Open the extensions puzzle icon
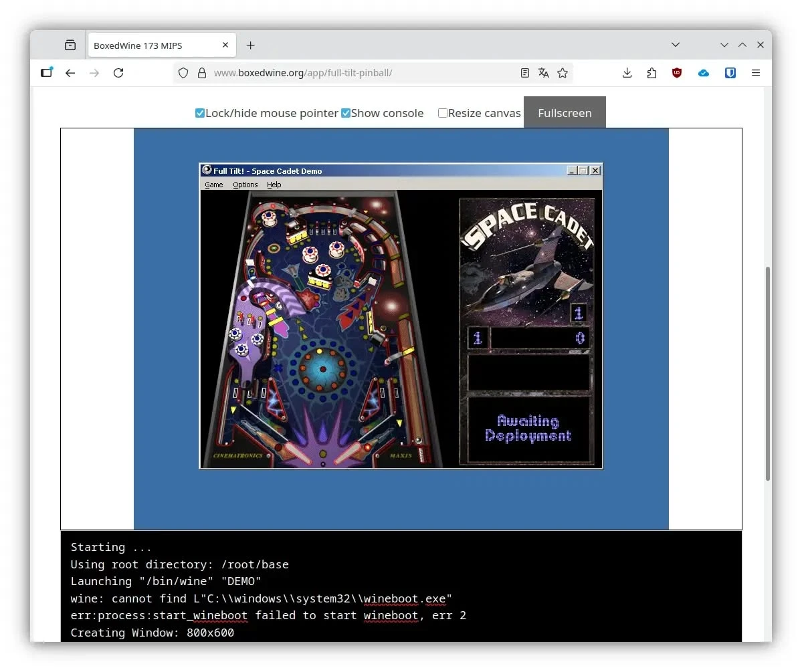This screenshot has width=802, height=672. pos(651,73)
